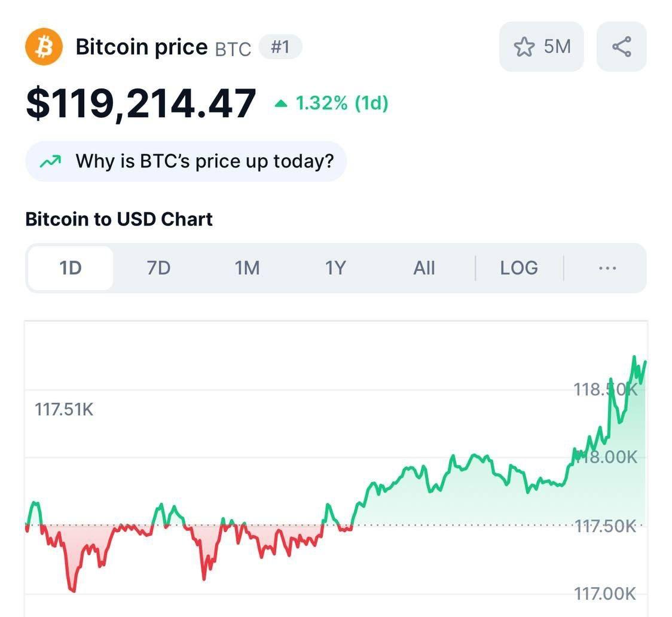Click the green trending-up arrow icon
Viewport: 672px width, 617px height.
[50, 161]
